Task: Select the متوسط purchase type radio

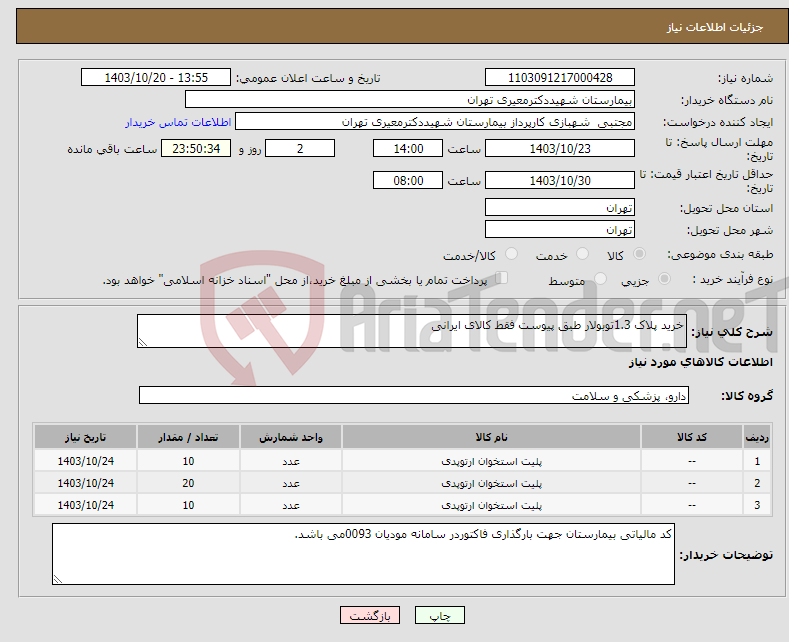Action: [x=600, y=279]
